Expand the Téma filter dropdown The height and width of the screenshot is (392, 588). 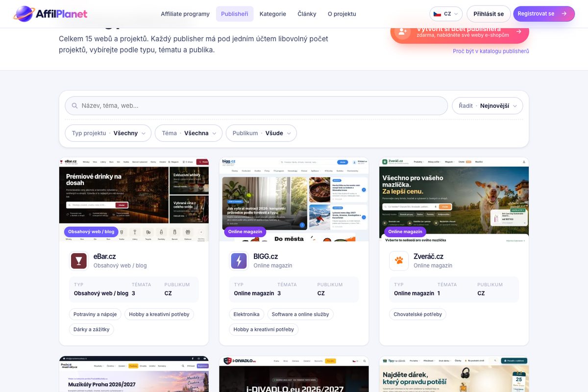point(189,133)
